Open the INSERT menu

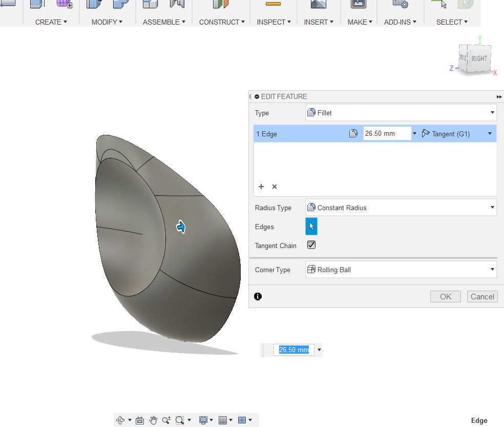[x=319, y=22]
